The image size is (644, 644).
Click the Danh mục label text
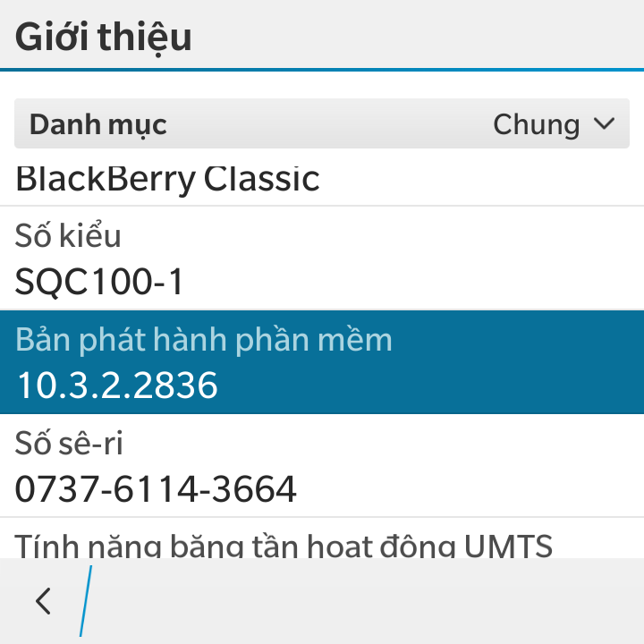(98, 124)
